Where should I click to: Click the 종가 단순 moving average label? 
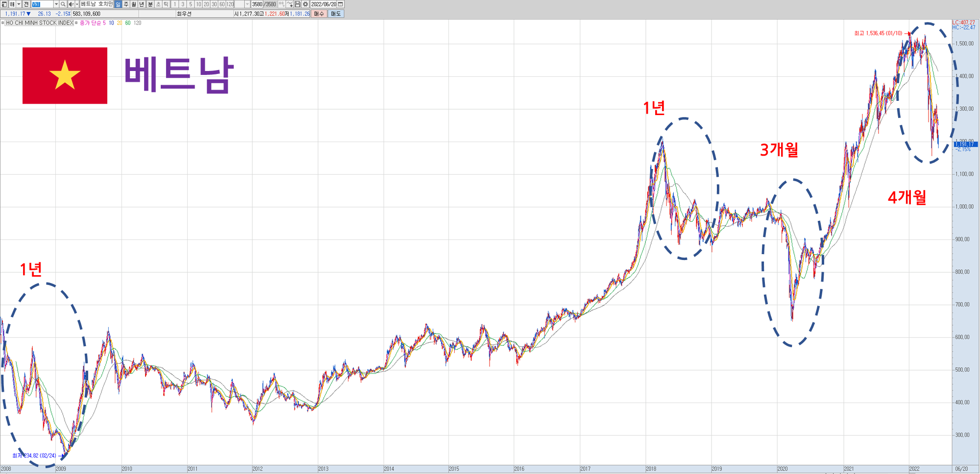click(x=90, y=23)
